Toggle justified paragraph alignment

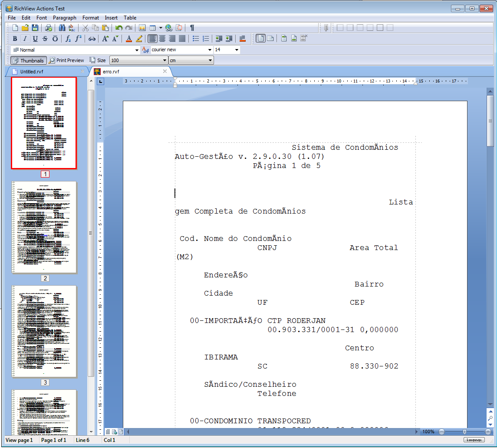coord(182,39)
